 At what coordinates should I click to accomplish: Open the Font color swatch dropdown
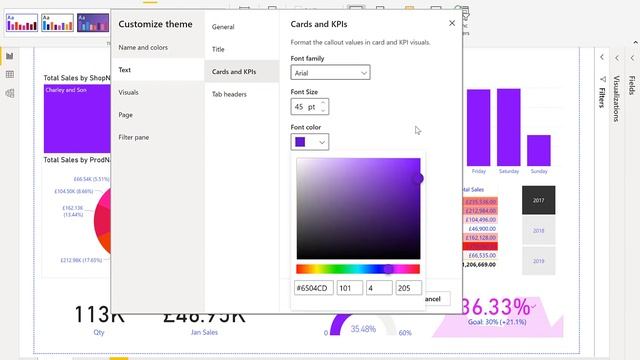click(309, 142)
